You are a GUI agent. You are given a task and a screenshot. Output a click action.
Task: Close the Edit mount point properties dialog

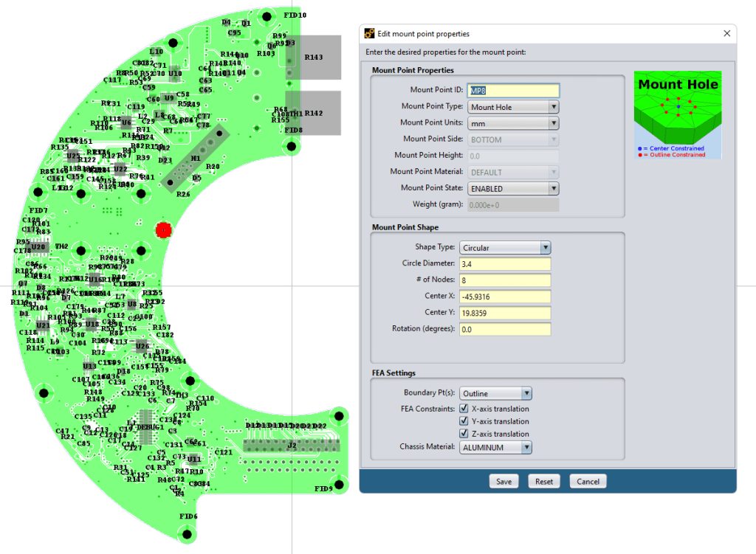click(x=727, y=34)
